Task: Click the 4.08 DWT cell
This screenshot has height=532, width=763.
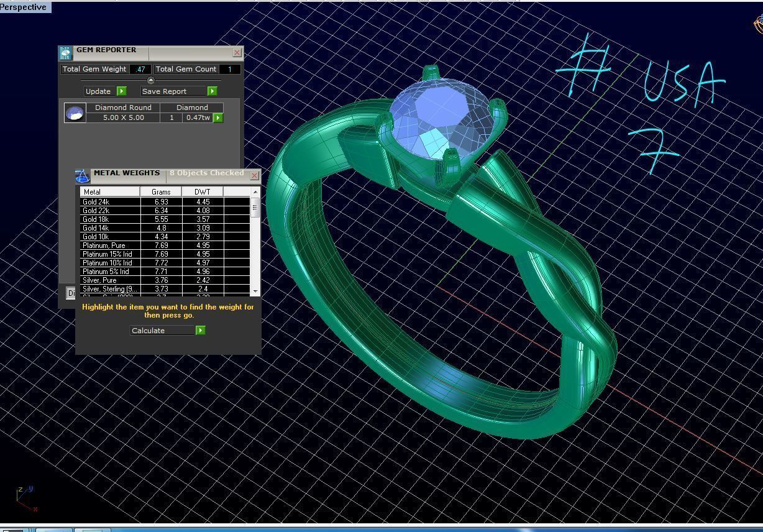Action: pyautogui.click(x=203, y=211)
